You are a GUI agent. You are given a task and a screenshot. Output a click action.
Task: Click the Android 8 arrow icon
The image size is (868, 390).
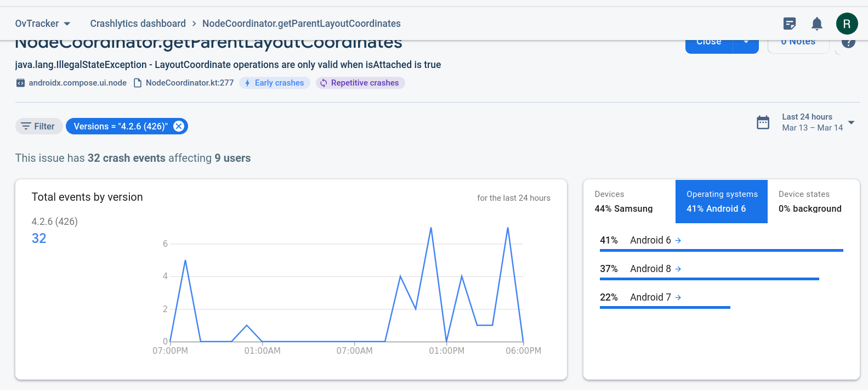coord(678,269)
